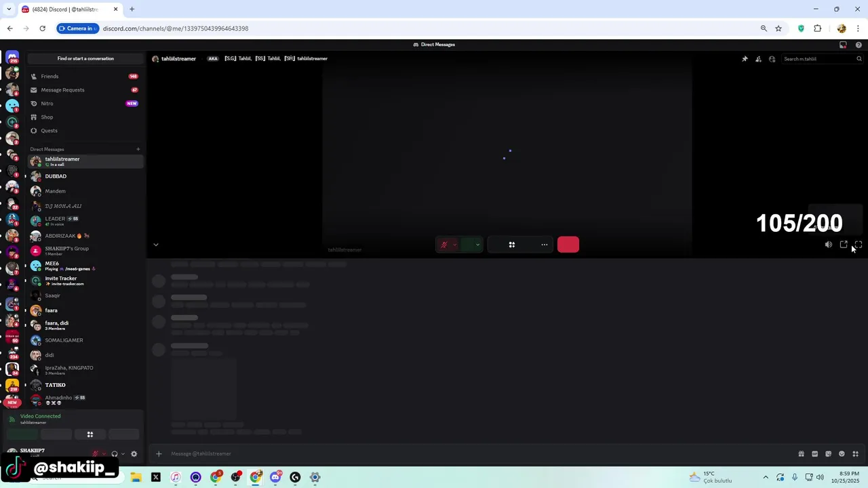Image resolution: width=868 pixels, height=488 pixels.
Task: Open activities icon in call controls
Action: pyautogui.click(x=512, y=245)
